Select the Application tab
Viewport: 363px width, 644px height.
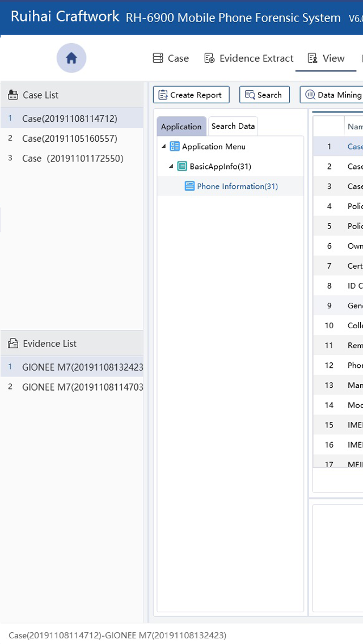coord(181,127)
